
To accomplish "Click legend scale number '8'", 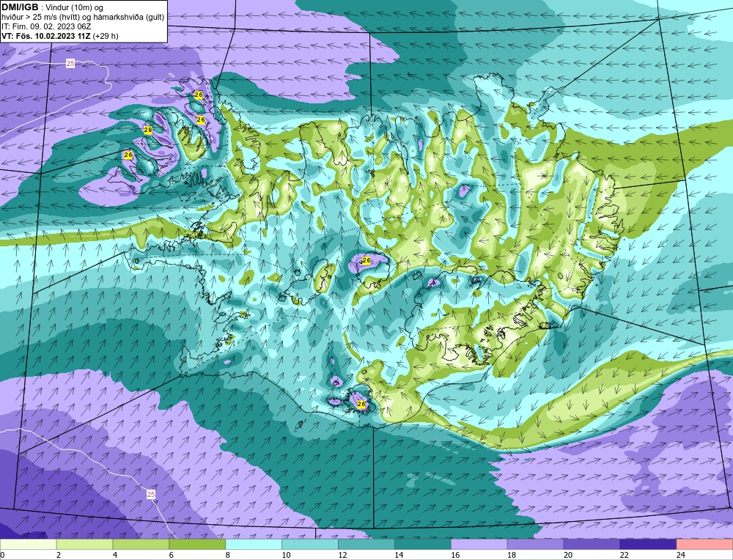I will 228,555.
